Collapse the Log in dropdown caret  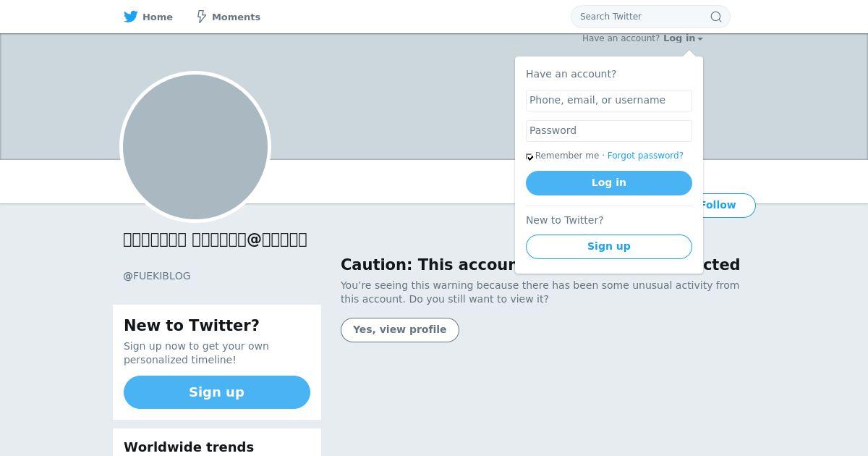[700, 39]
